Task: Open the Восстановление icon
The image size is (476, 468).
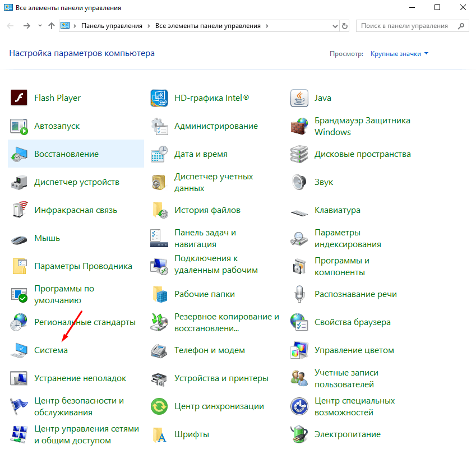Action: (x=19, y=154)
